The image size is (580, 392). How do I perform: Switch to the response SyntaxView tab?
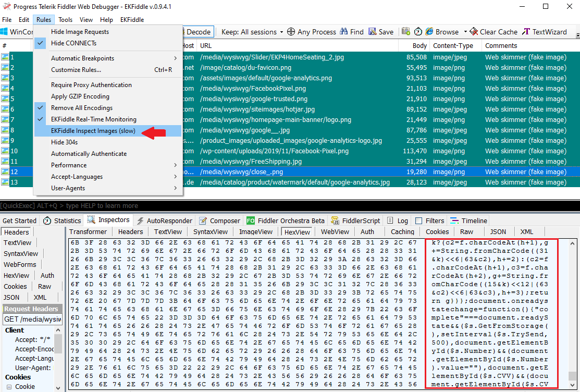pos(210,232)
